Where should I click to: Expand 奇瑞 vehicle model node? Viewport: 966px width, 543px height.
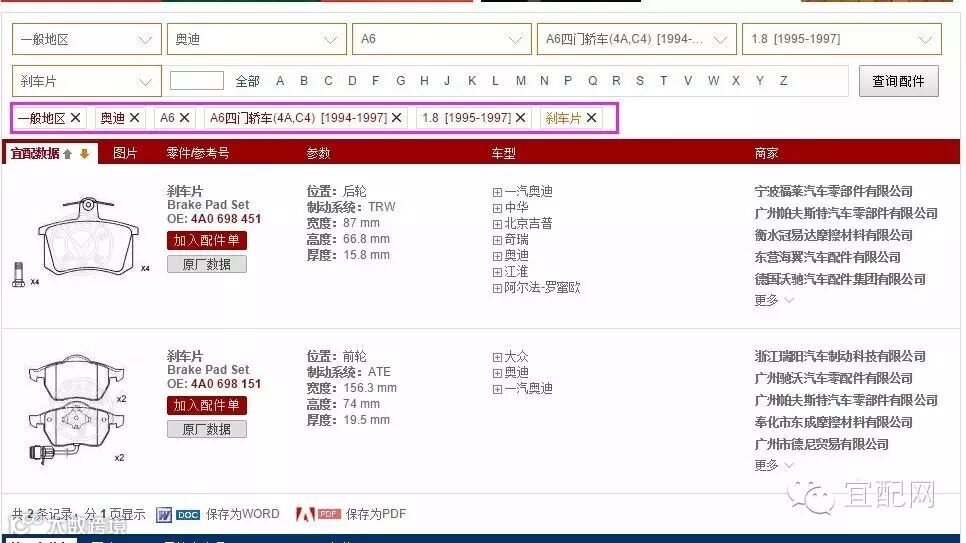click(497, 240)
